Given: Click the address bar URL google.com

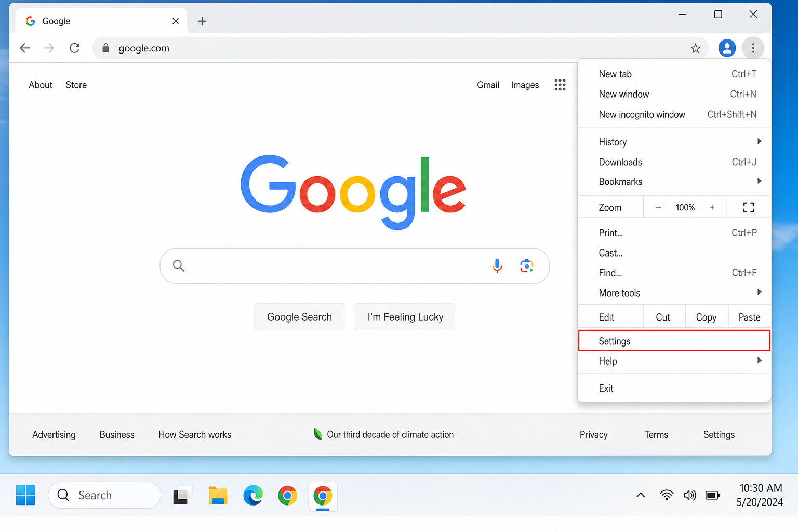Looking at the screenshot, I should [x=144, y=48].
